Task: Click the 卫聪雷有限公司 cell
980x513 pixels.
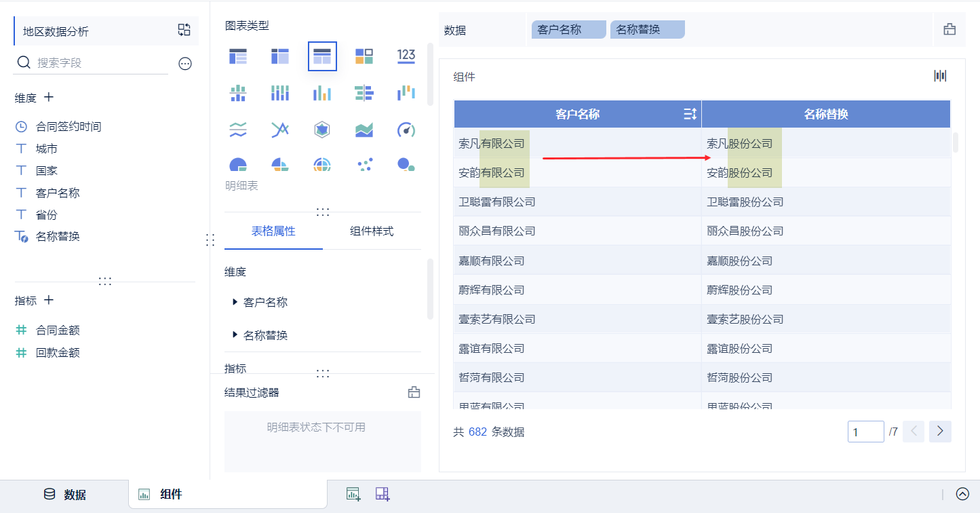Action: (578, 202)
